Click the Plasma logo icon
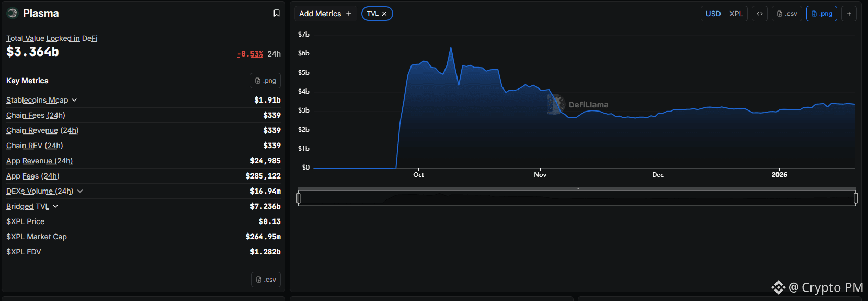868x301 pixels. click(x=13, y=13)
